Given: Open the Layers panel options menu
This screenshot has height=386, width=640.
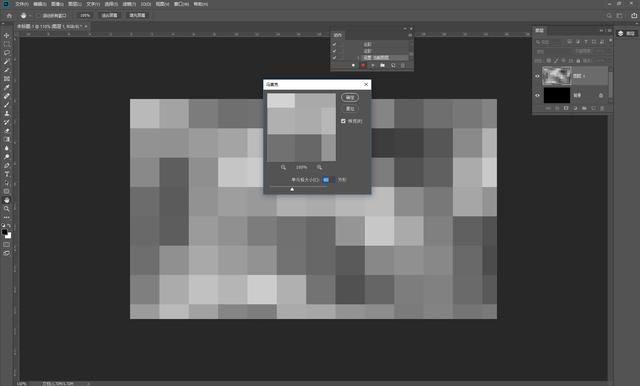Looking at the screenshot, I should (x=609, y=31).
